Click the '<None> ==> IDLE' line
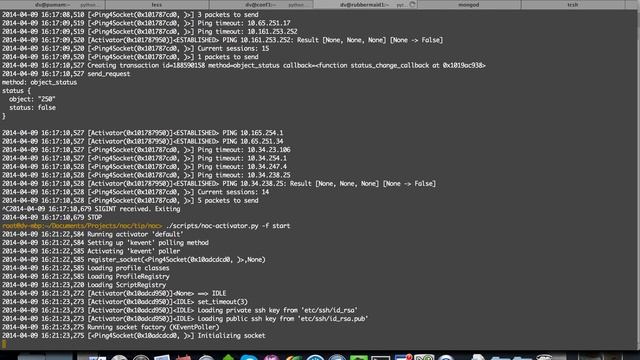 pyautogui.click(x=114, y=293)
